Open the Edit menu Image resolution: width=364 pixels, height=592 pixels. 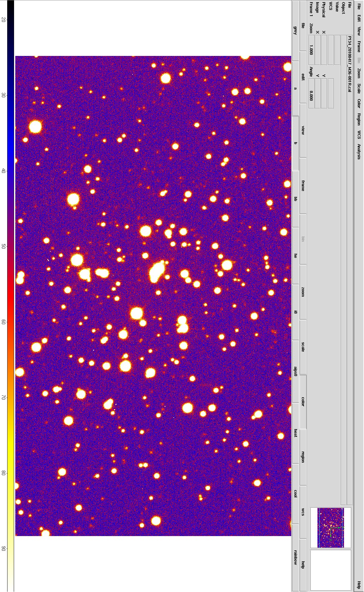coord(359,18)
